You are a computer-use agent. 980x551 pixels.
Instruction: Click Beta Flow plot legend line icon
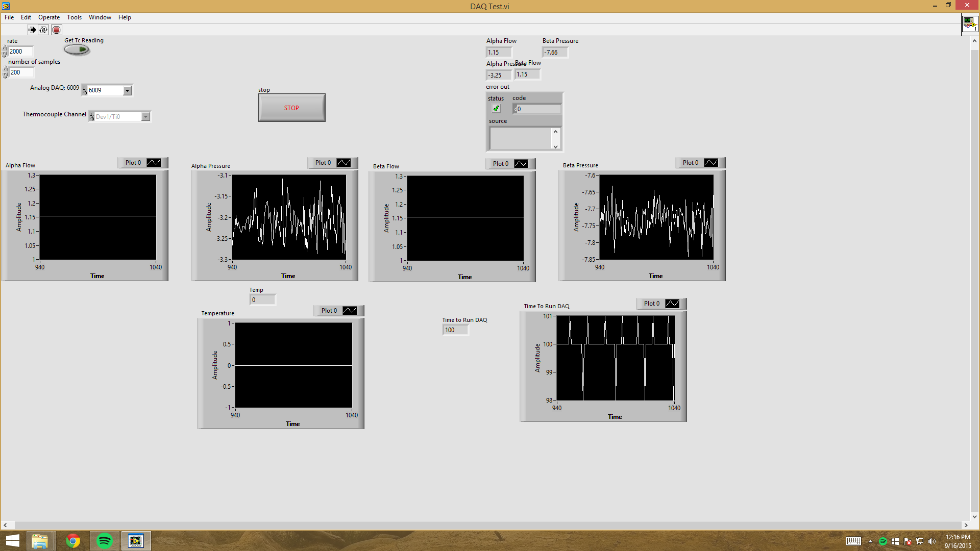click(521, 164)
